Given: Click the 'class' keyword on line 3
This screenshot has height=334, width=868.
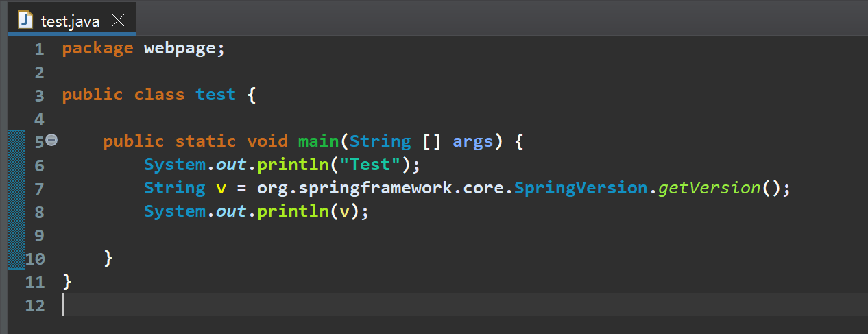Looking at the screenshot, I should pos(159,95).
